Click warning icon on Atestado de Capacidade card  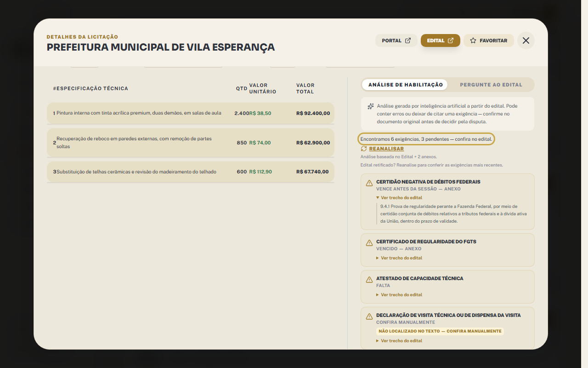[369, 280]
